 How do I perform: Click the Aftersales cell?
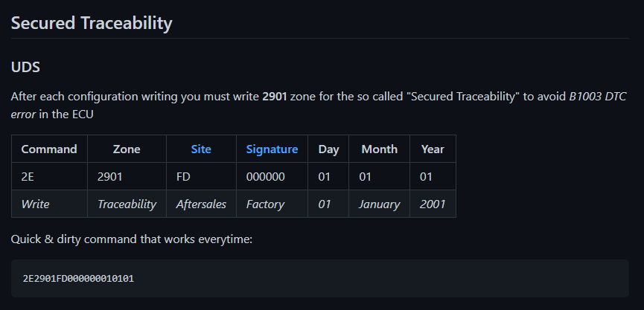point(201,204)
